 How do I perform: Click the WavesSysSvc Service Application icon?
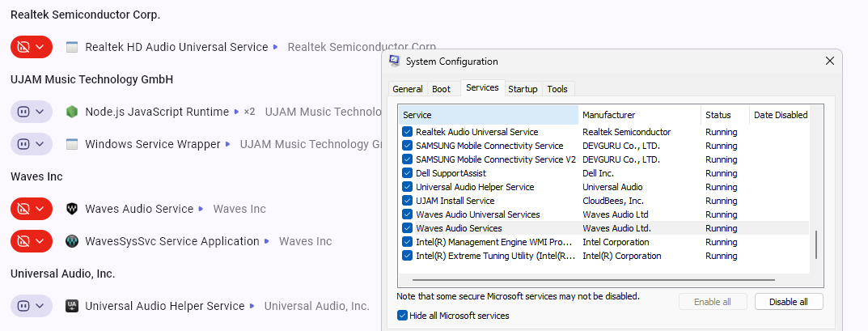[72, 241]
